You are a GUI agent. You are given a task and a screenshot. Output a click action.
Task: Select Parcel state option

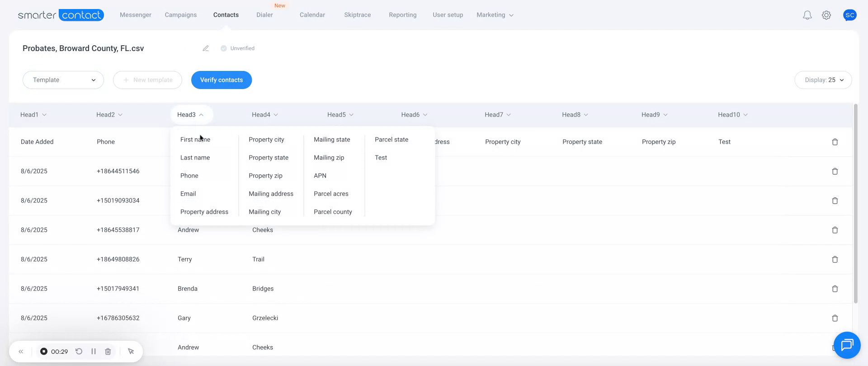(392, 140)
